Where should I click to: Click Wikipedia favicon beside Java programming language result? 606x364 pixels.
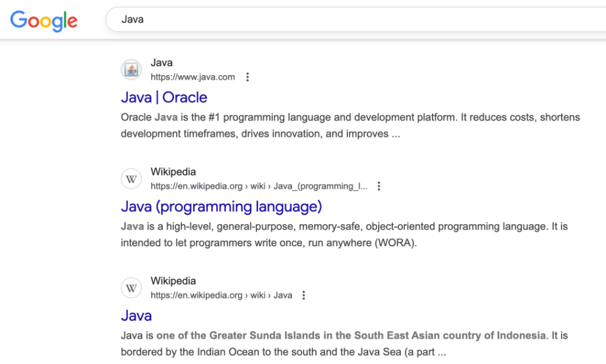pos(131,179)
